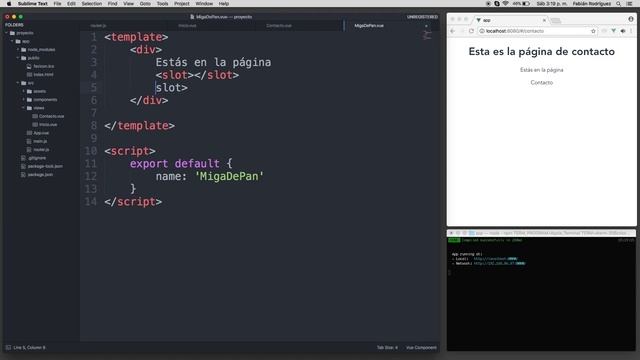
Task: Collapse the proyecto root folder
Action: pos(7,33)
